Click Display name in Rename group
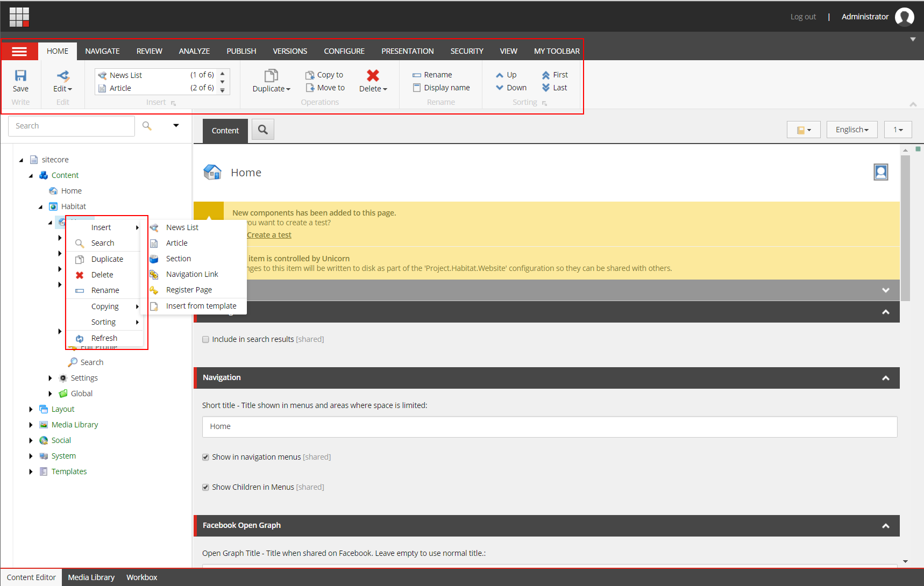The width and height of the screenshot is (924, 586). (x=441, y=88)
